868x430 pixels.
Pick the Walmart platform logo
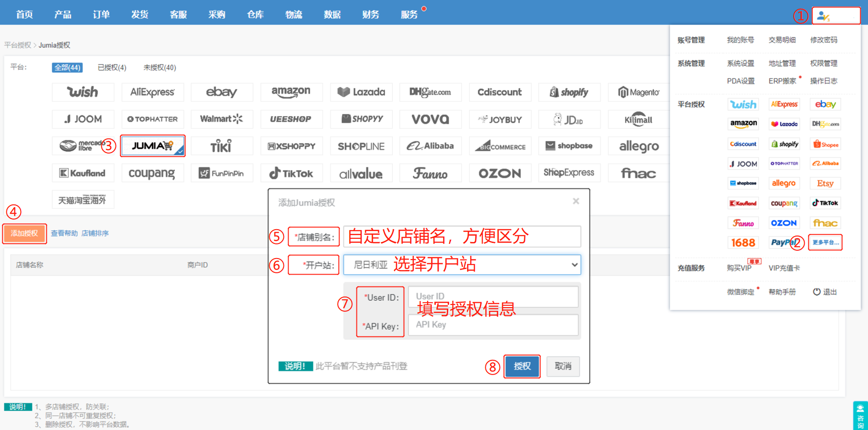click(x=222, y=119)
